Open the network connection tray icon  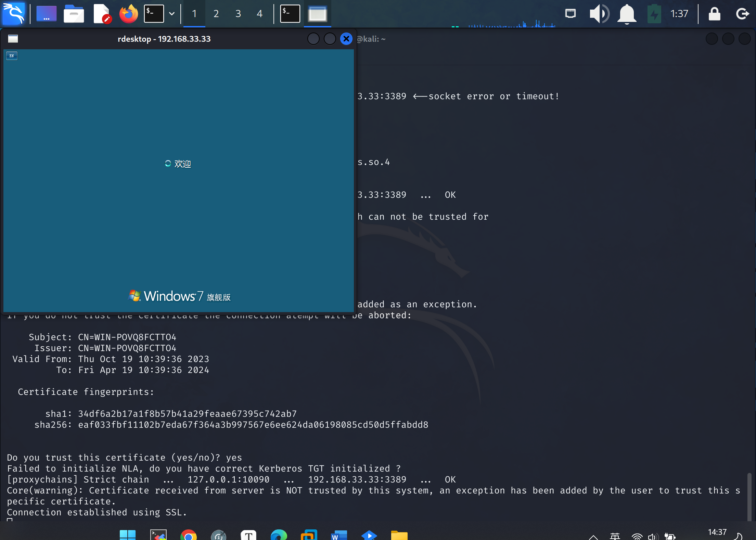pos(570,14)
